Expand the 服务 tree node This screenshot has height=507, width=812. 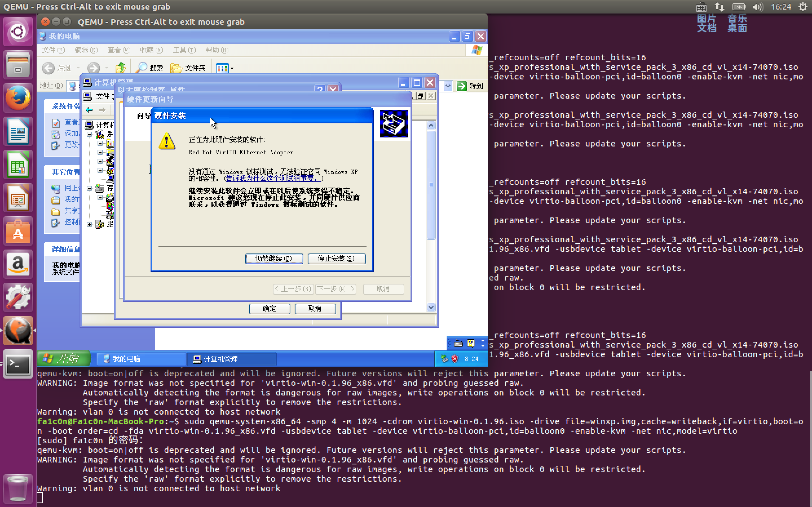pyautogui.click(x=89, y=224)
